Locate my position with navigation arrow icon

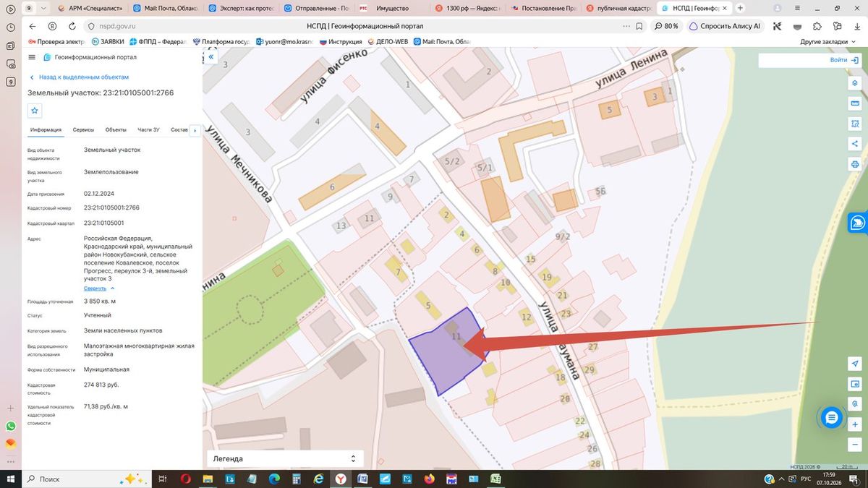click(855, 363)
